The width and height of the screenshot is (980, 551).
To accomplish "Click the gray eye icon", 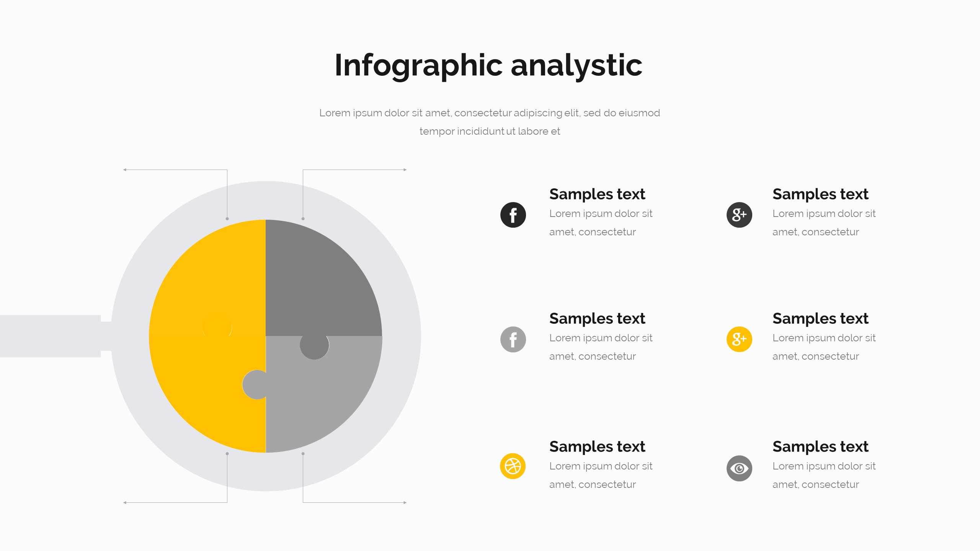I will point(739,468).
